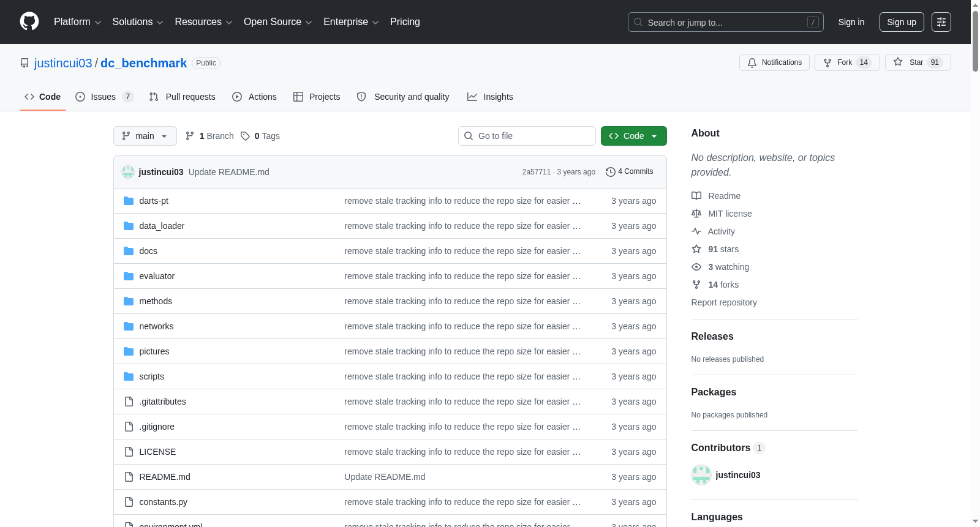Image resolution: width=980 pixels, height=527 pixels.
Task: Open the justincui03 owner profile link
Action: point(63,63)
